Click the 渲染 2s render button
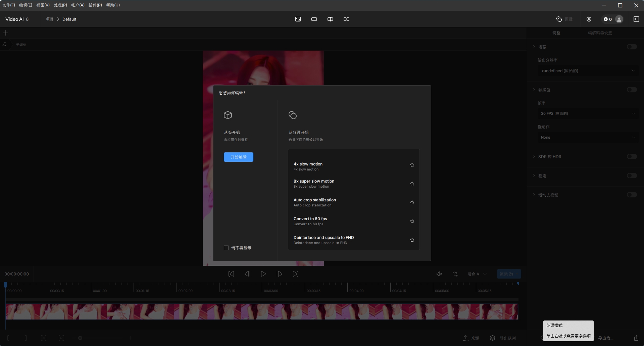Viewport: 644px width, 346px height. pyautogui.click(x=509, y=274)
